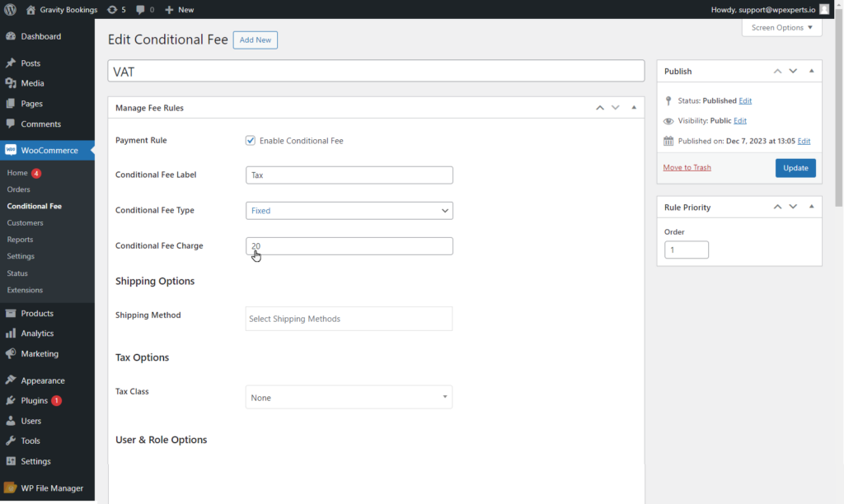Image resolution: width=844 pixels, height=504 pixels.
Task: Click the Tools wrench icon
Action: (11, 441)
